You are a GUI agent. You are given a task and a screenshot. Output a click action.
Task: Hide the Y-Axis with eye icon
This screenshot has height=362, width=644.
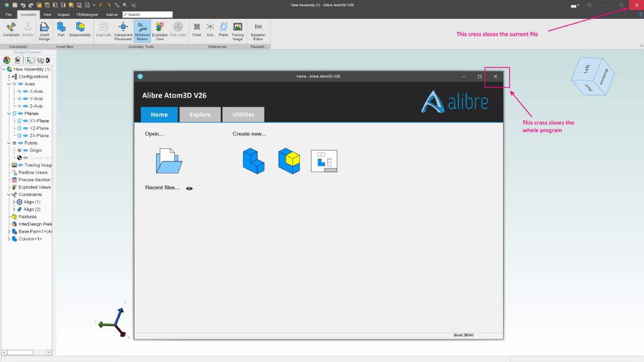[25, 99]
